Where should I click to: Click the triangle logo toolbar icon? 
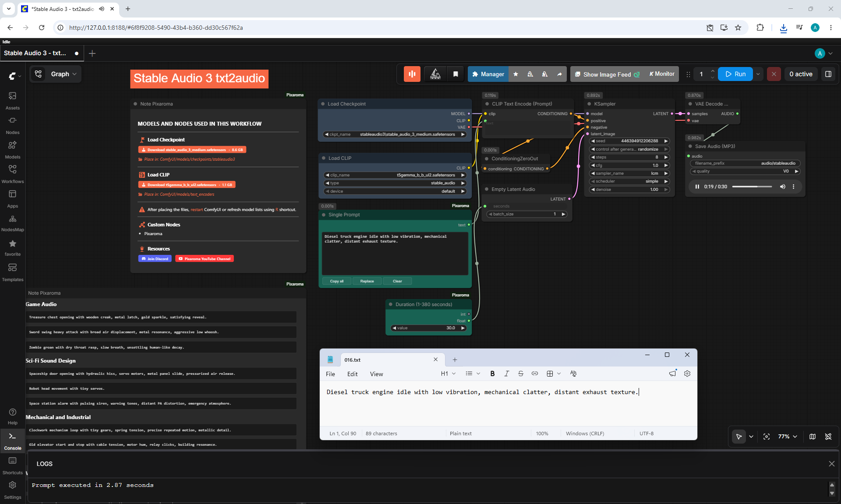click(435, 74)
